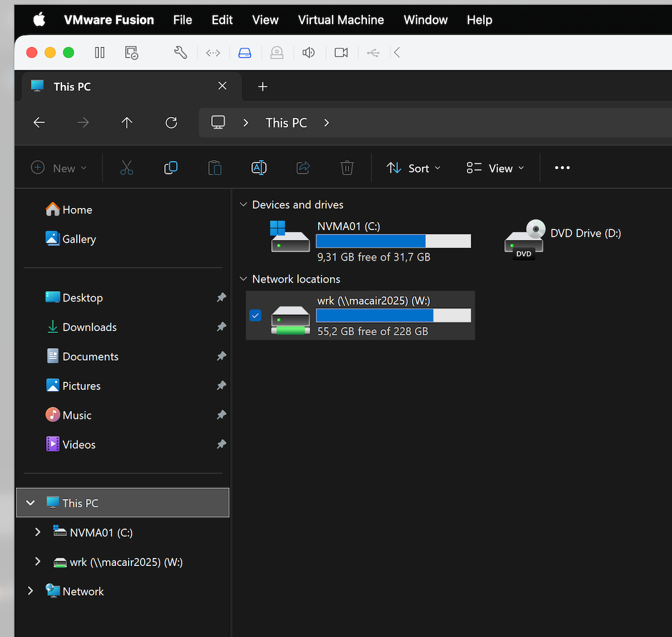Unpin Videos using its pin icon
Viewport: 672px width, 637px height.
tap(221, 444)
